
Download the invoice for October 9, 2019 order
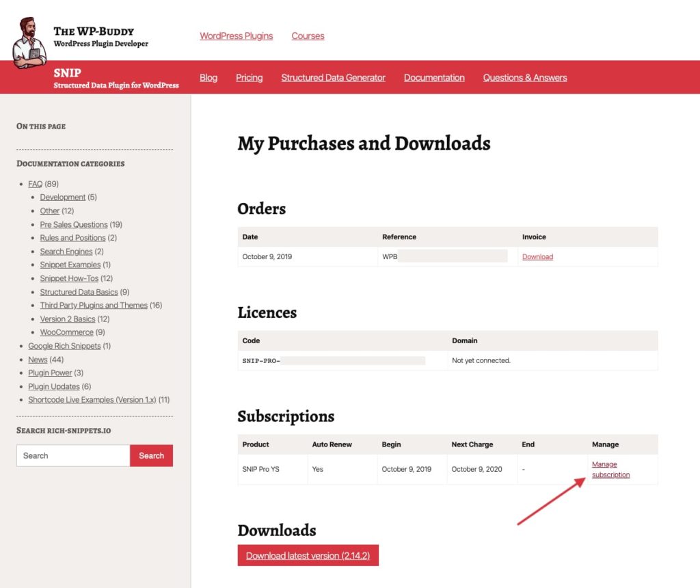coord(537,256)
